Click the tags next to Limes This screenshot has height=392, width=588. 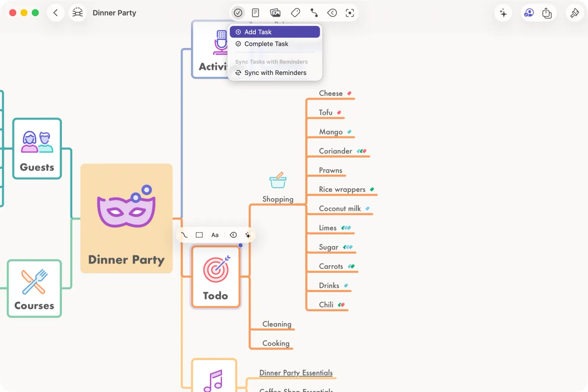coord(346,228)
